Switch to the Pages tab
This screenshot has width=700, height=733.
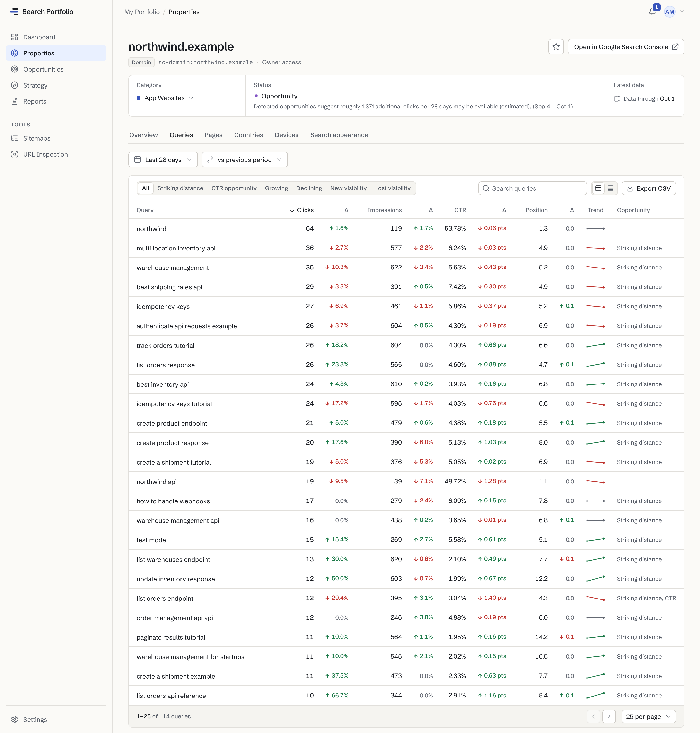[213, 135]
